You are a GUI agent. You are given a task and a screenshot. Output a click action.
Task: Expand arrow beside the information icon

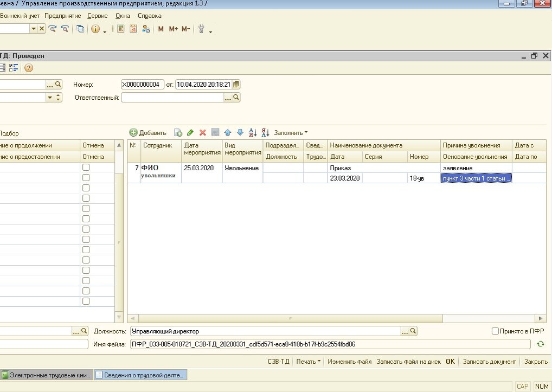[105, 32]
